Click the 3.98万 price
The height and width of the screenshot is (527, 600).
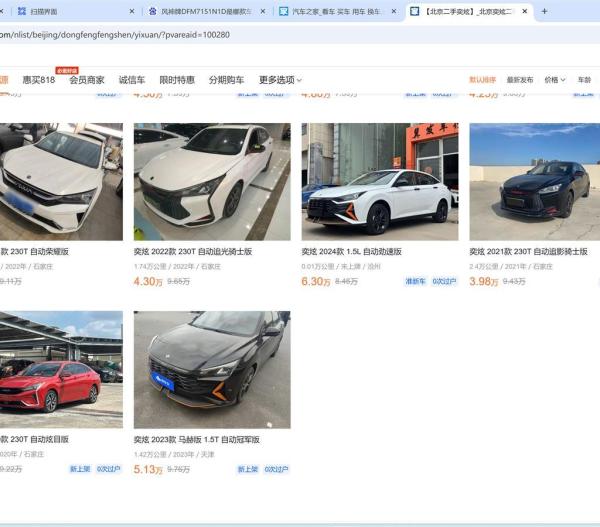(x=484, y=282)
